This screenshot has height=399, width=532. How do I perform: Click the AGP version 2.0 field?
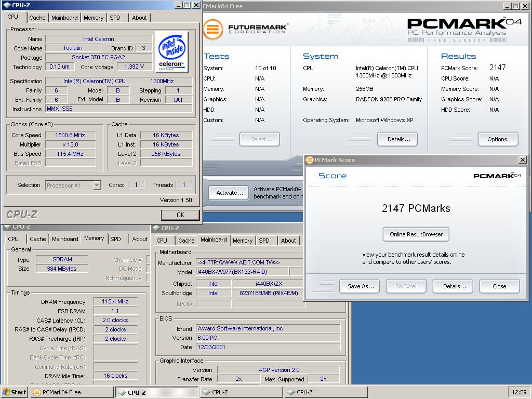(278, 370)
